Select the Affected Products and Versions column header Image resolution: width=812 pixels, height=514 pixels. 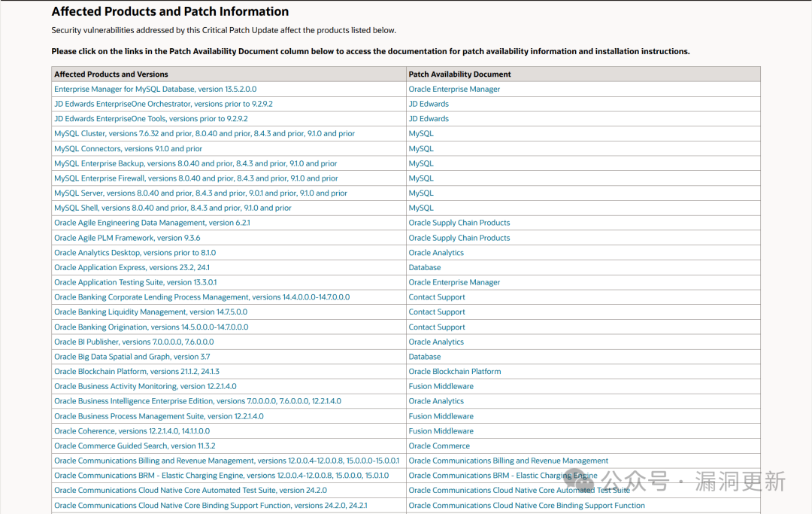point(111,74)
